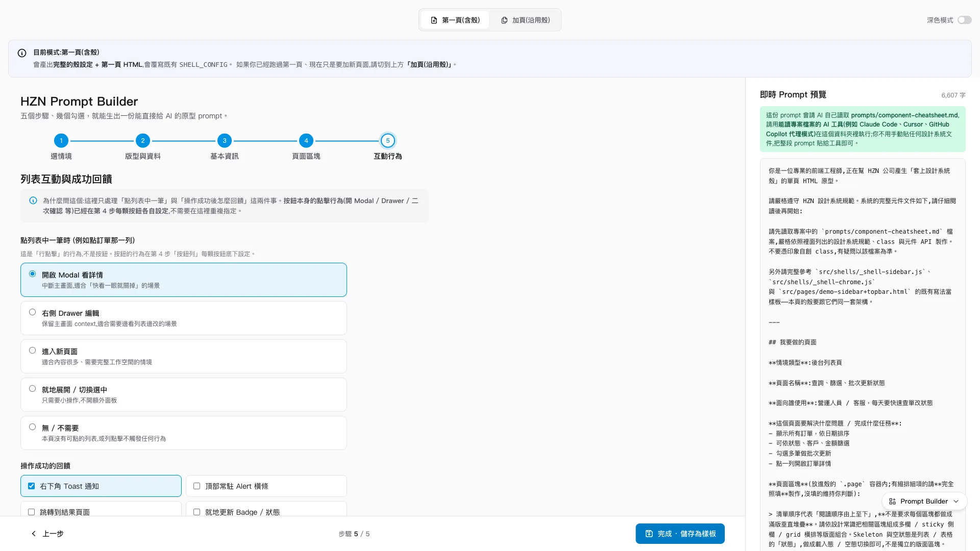
Task: Click the info icon in the 目前模式 banner
Action: 22,53
